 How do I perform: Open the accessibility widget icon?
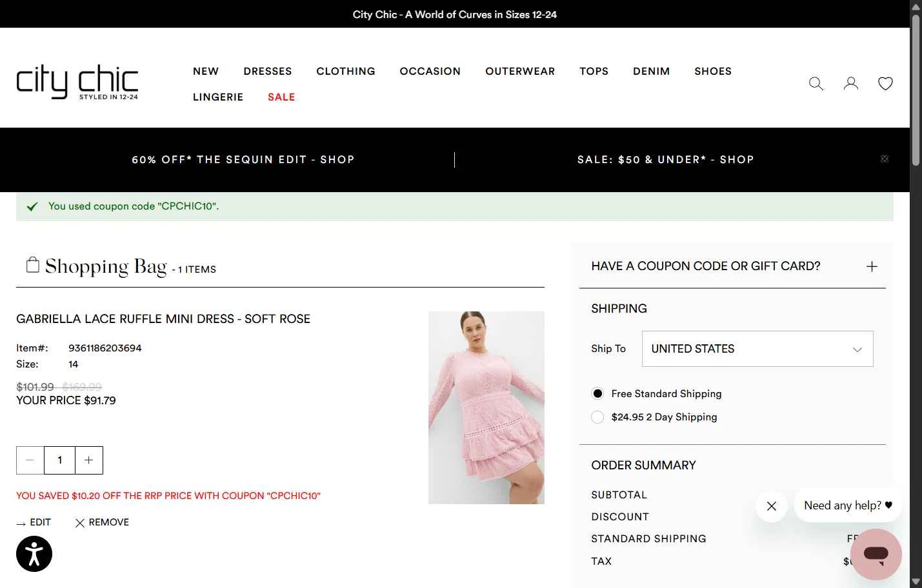pos(34,554)
